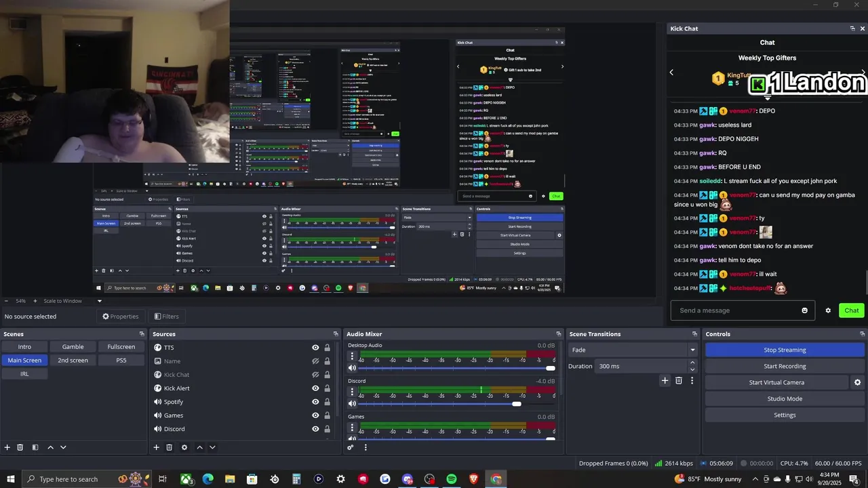Decrease transition duration with down stepper
The height and width of the screenshot is (488, 868).
pos(692,369)
